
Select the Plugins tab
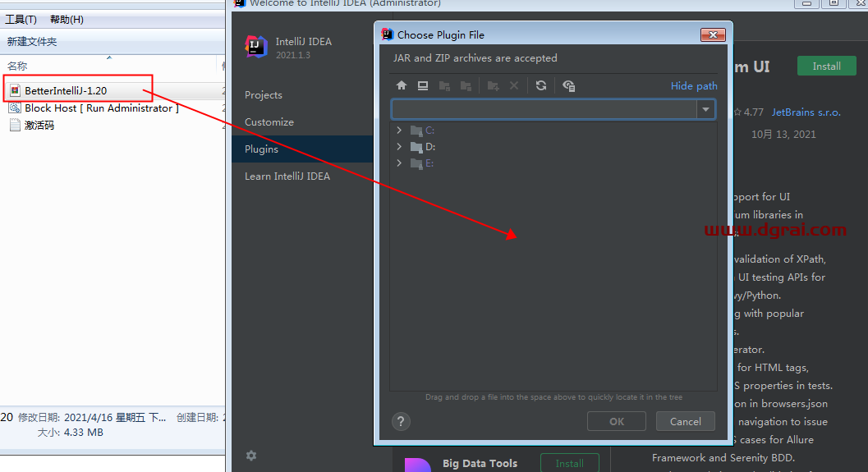point(302,149)
